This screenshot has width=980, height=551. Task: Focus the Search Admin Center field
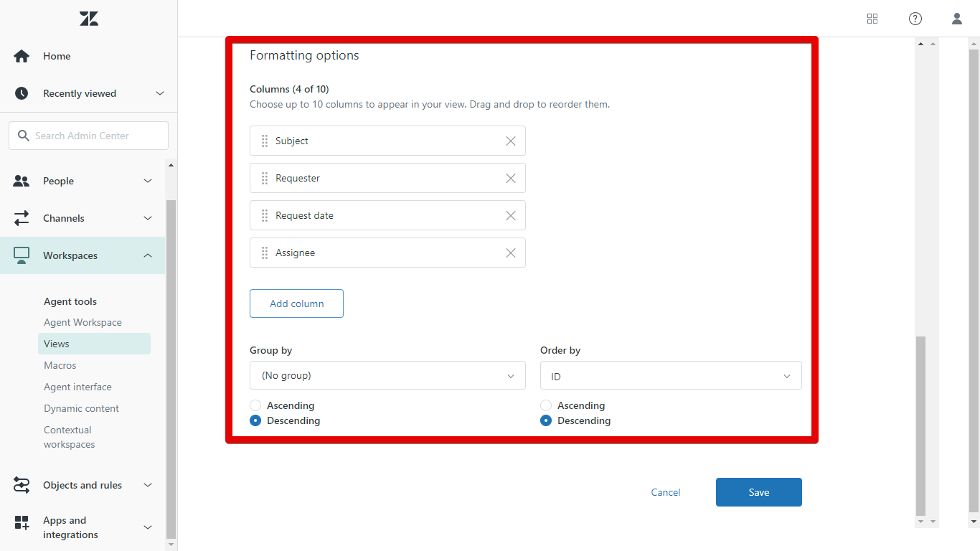tap(88, 136)
